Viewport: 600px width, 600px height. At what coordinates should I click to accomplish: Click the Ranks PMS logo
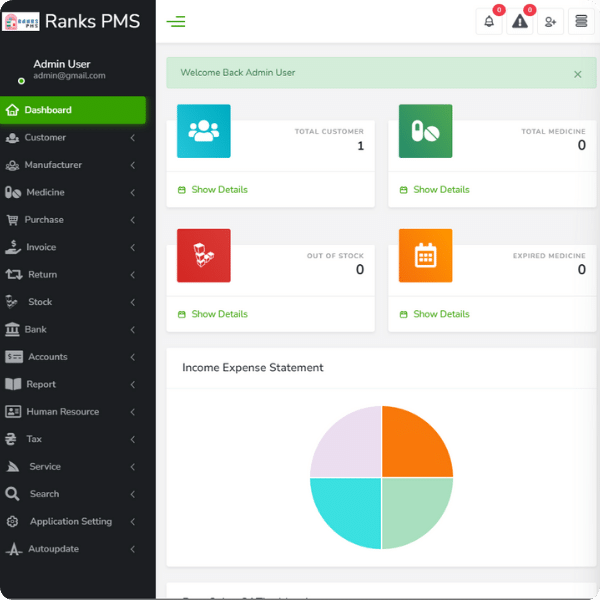22,22
